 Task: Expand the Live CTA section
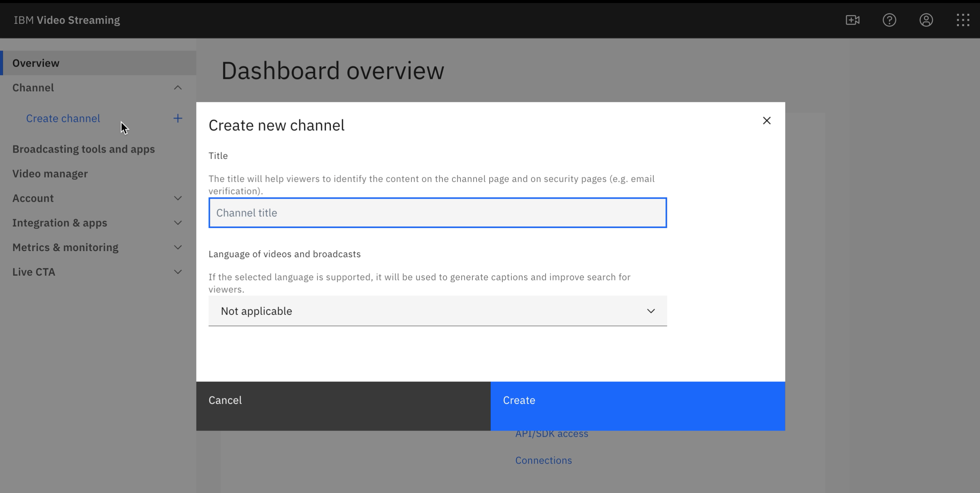[178, 272]
